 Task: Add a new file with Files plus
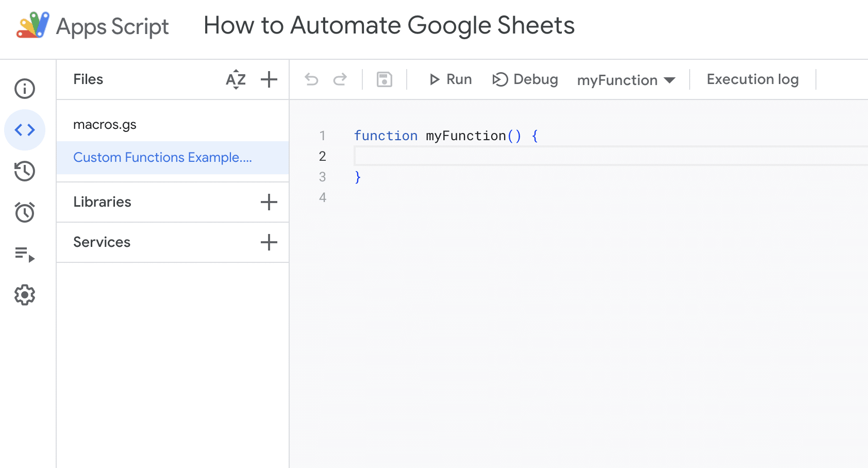[x=269, y=79]
